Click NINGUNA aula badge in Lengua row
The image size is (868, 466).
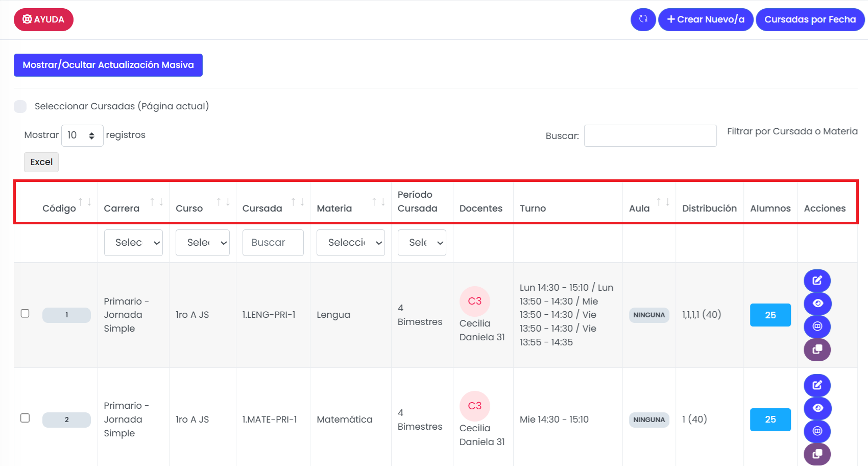(649, 315)
